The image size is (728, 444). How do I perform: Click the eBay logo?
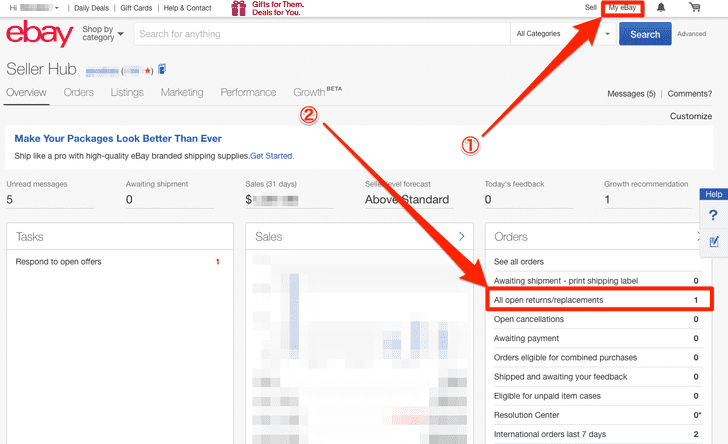pos(39,33)
